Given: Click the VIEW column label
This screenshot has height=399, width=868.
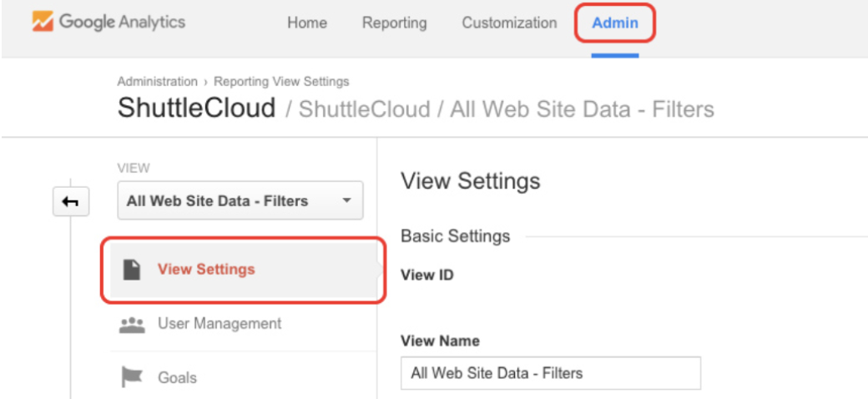Looking at the screenshot, I should (x=134, y=169).
